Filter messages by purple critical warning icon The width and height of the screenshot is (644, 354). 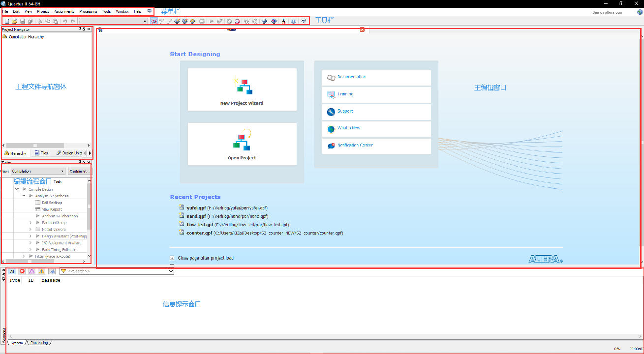31,271
